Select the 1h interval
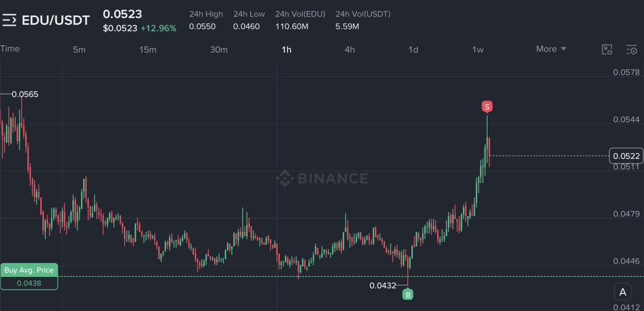This screenshot has height=311, width=644. click(286, 50)
